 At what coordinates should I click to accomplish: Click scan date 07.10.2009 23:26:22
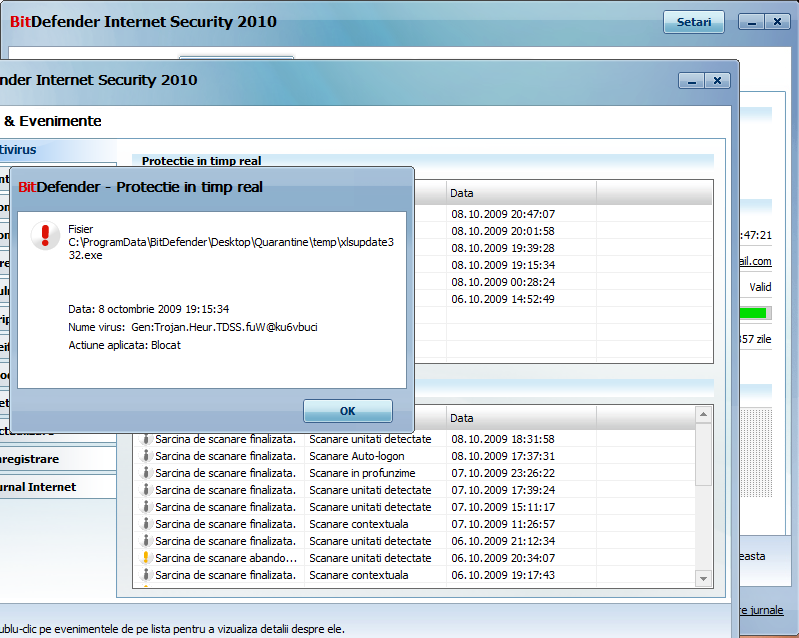[503, 473]
